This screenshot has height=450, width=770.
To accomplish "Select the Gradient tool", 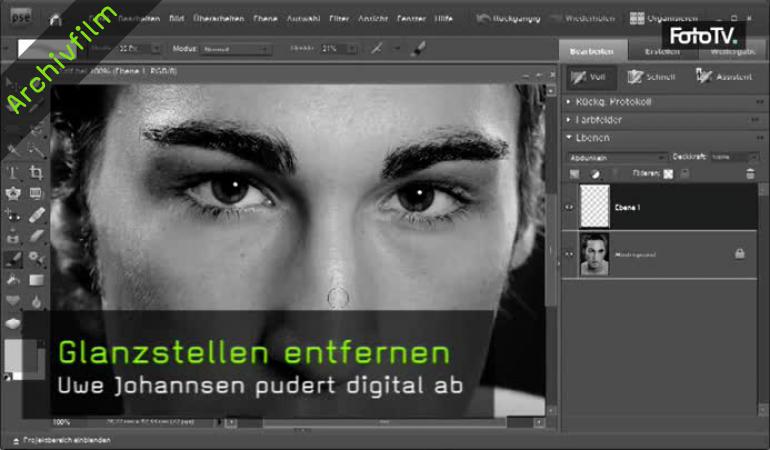I will point(36,280).
